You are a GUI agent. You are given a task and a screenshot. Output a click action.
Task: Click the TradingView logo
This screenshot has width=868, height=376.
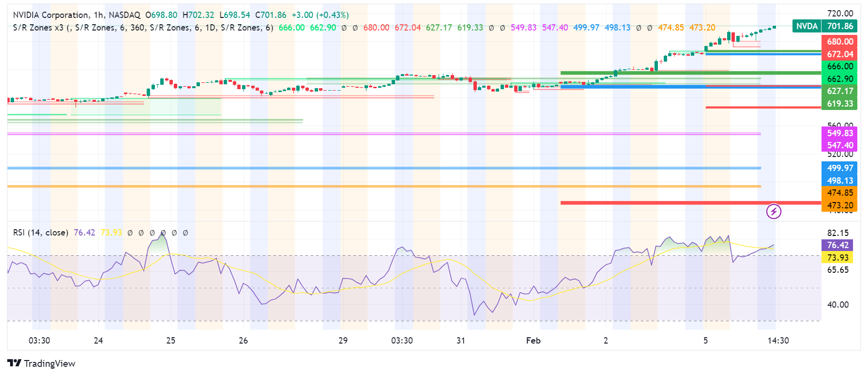coord(42,363)
